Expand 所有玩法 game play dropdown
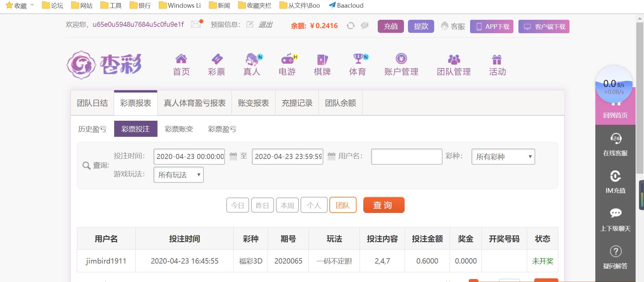This screenshot has height=282, width=644. click(x=179, y=175)
